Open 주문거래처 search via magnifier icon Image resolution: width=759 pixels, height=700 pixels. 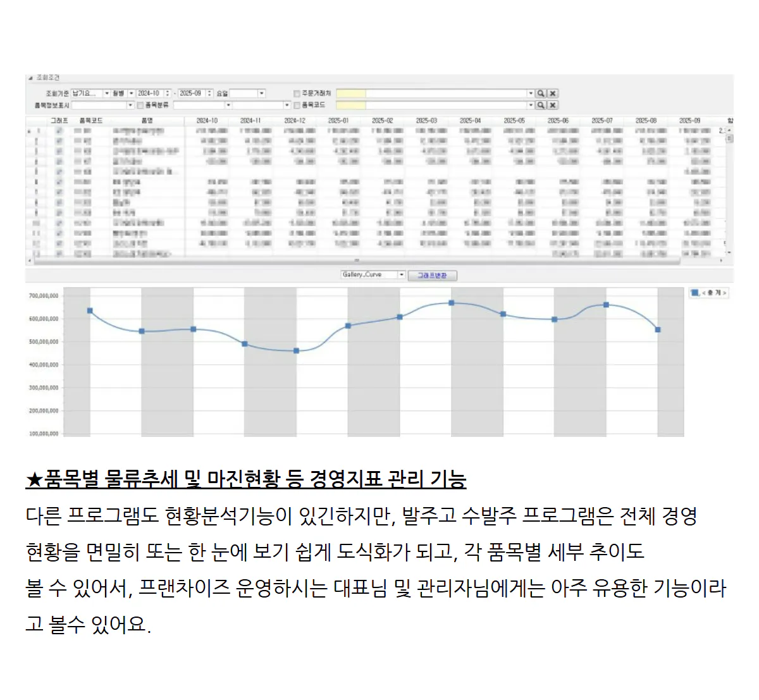(x=541, y=92)
